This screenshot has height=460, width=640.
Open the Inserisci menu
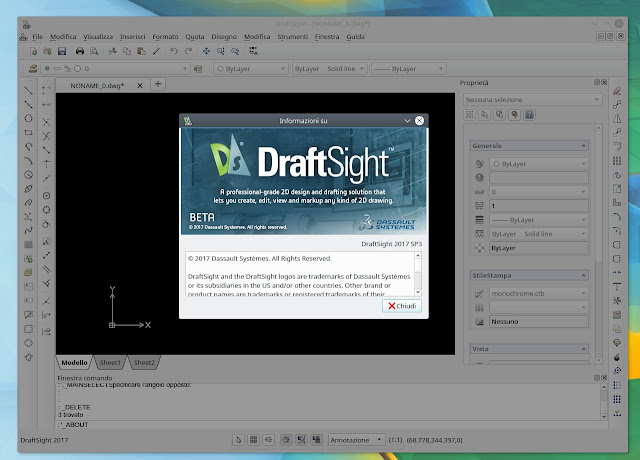133,37
